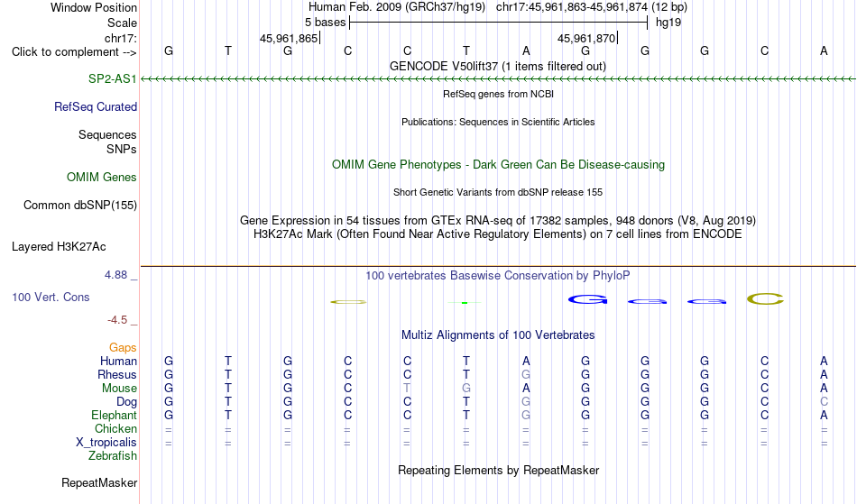Click the SP2-AS1 transcript arrow line
The width and height of the screenshot is (857, 504).
(x=498, y=79)
